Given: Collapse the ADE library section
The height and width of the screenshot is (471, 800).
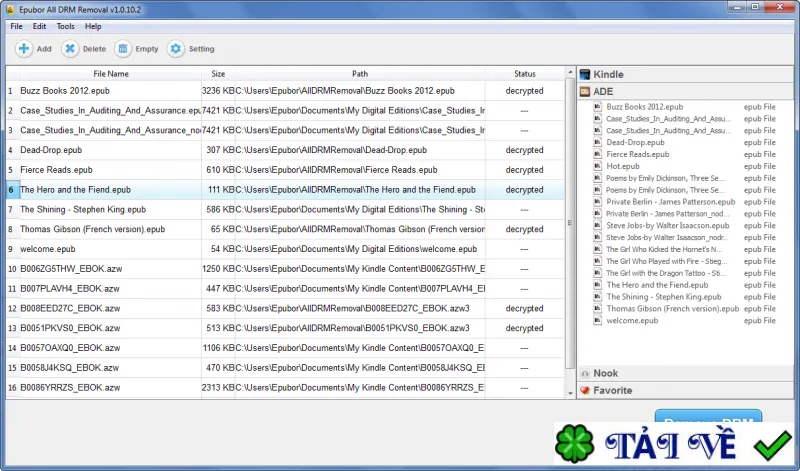Looking at the screenshot, I should [x=685, y=92].
